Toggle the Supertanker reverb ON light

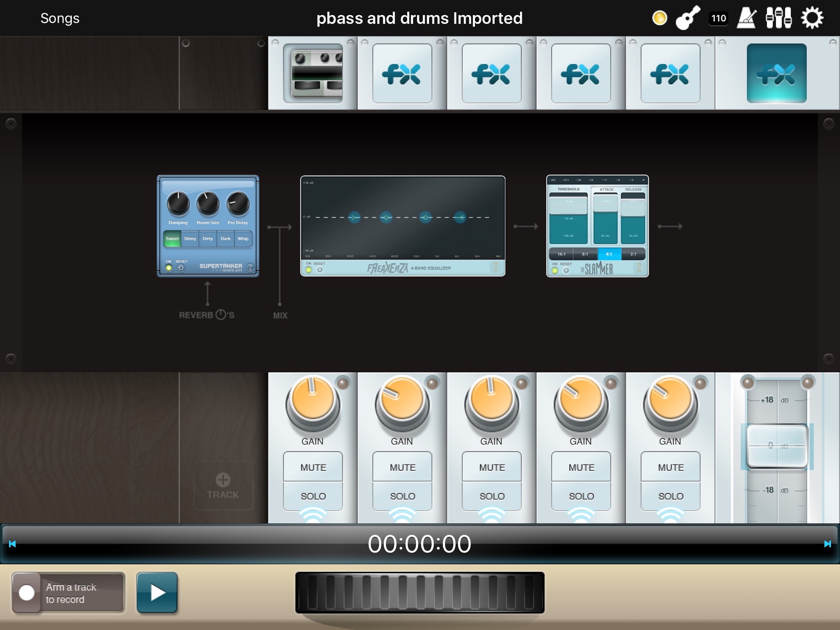click(168, 268)
